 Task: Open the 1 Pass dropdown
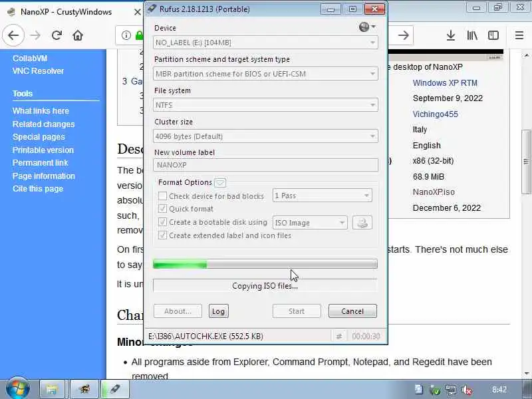click(323, 196)
